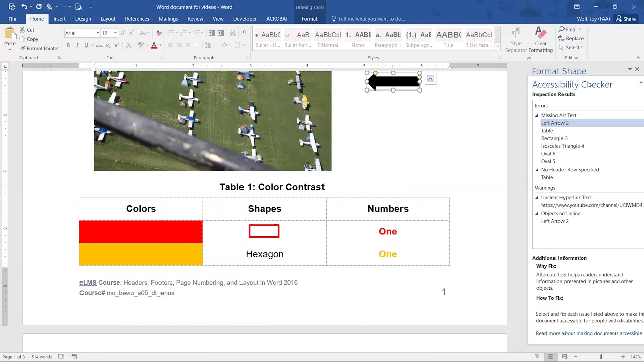Open the File menu

pyautogui.click(x=12, y=19)
